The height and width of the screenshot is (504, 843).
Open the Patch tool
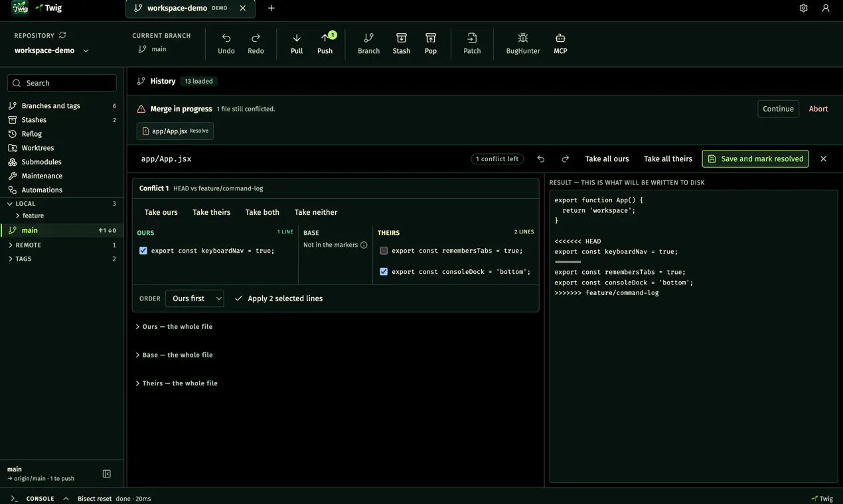point(472,44)
